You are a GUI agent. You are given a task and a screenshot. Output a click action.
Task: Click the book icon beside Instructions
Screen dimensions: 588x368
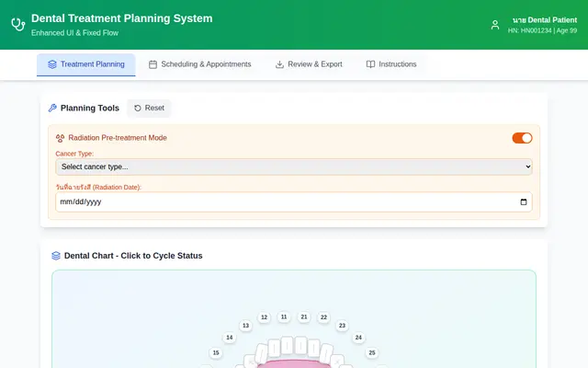(x=370, y=64)
